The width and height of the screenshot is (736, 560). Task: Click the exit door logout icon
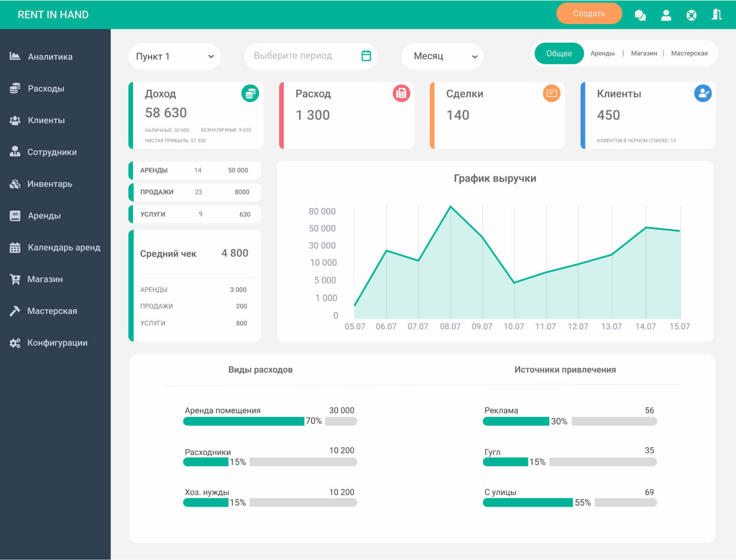coord(717,14)
